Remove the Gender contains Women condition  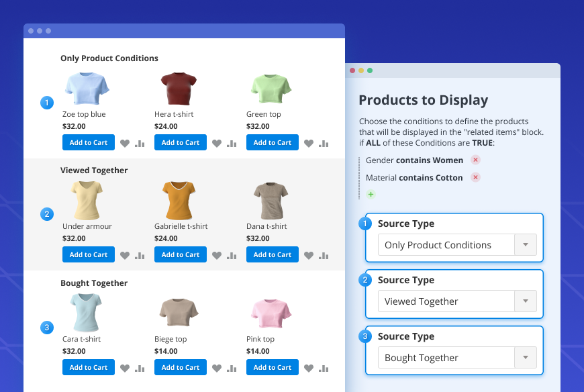point(475,160)
